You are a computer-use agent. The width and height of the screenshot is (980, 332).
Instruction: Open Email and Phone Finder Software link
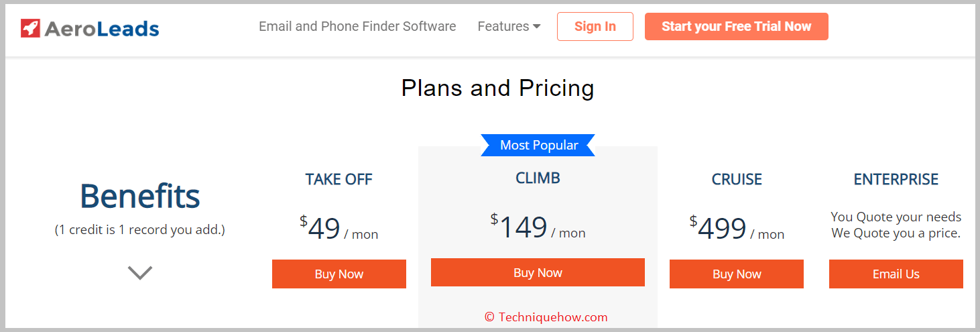click(x=357, y=27)
